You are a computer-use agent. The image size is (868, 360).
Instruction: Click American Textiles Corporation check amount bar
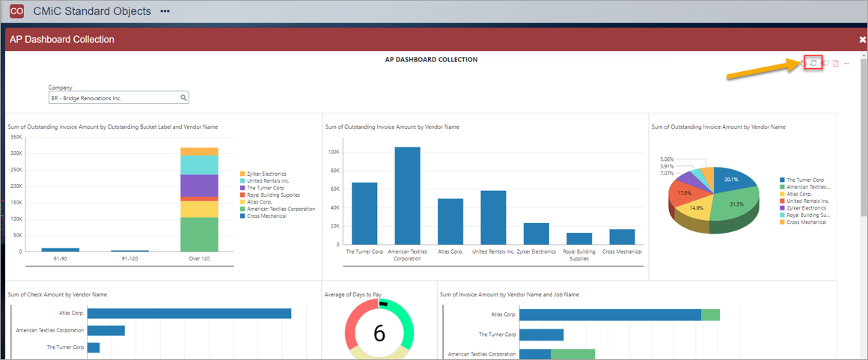click(106, 331)
